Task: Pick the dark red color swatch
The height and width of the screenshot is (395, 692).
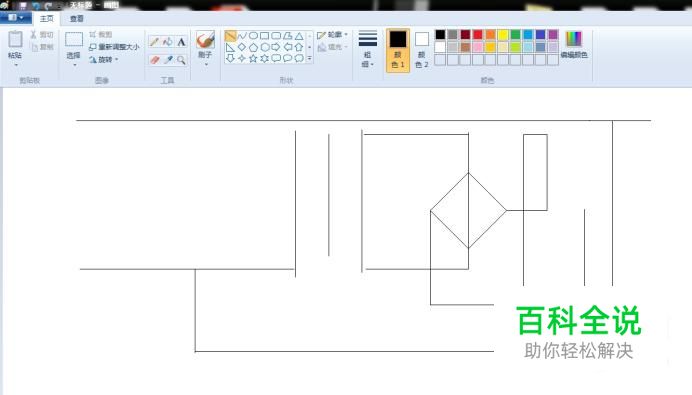Action: pos(465,34)
